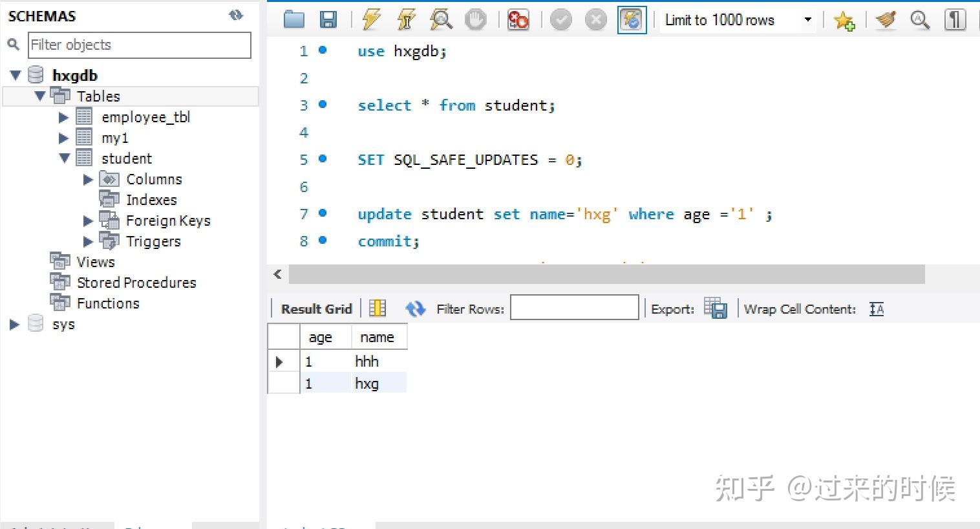Select the Indexes node

click(x=151, y=200)
